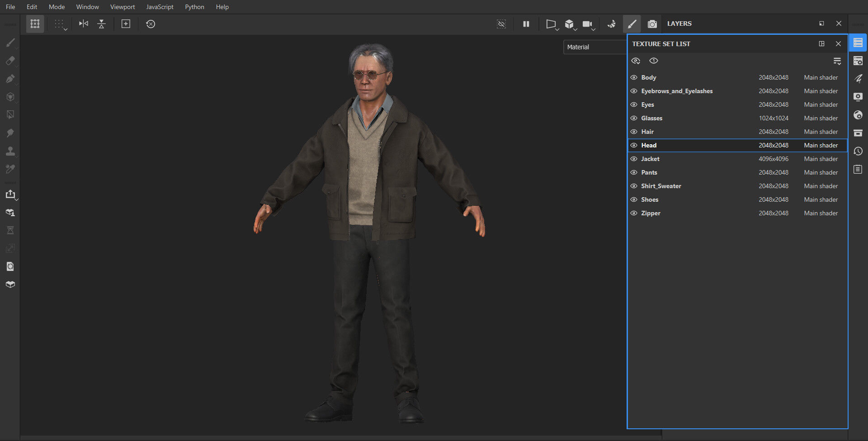
Task: Open the Mode menu
Action: pos(57,7)
